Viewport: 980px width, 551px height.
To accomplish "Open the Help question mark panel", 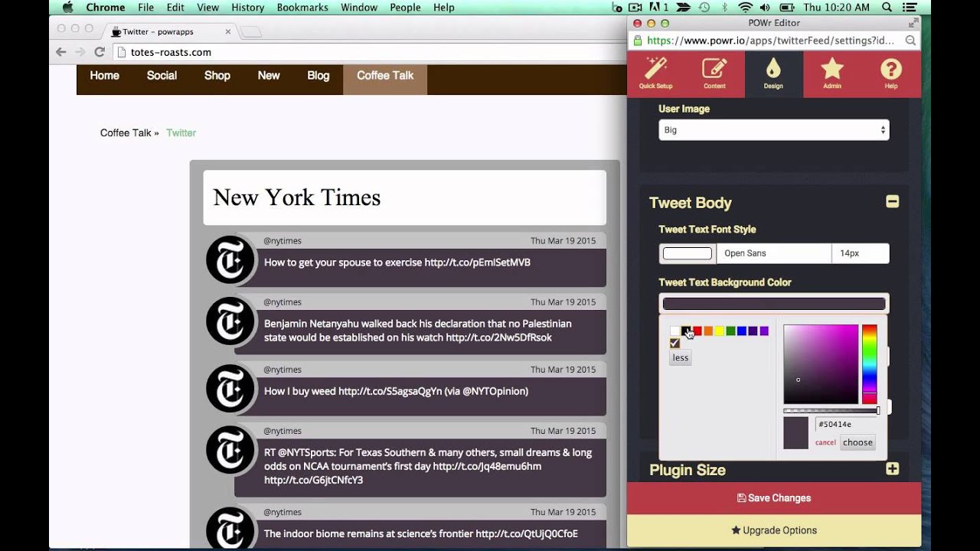I will coord(891,73).
